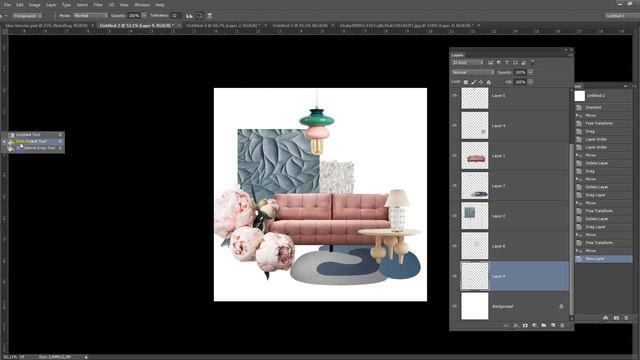Create a new group folder icon

(x=544, y=325)
